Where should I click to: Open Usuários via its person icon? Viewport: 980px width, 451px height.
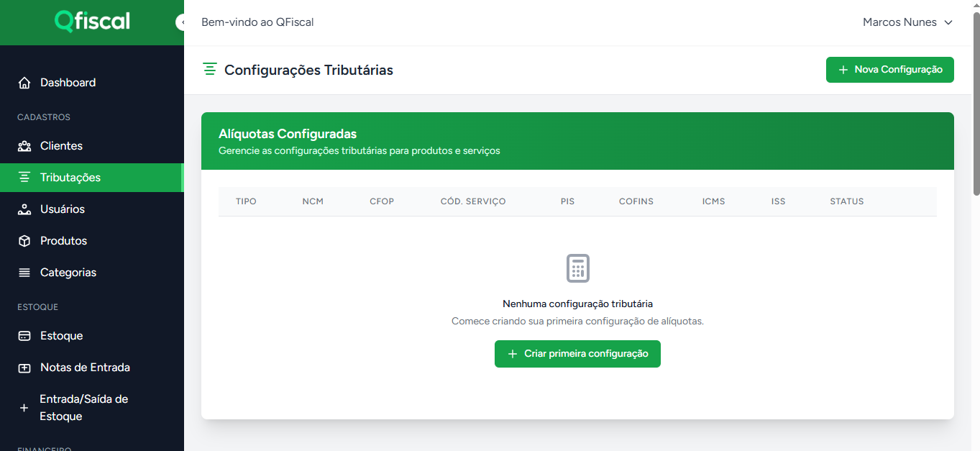[24, 209]
